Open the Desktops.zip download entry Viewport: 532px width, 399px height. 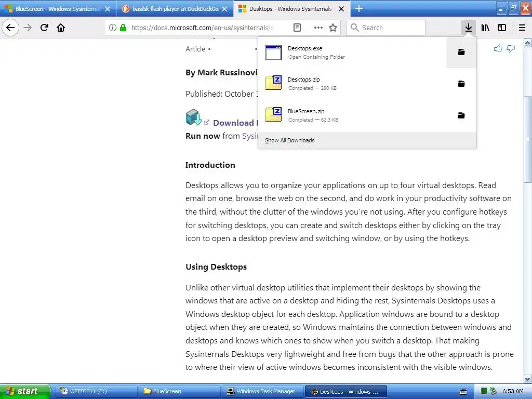(352, 84)
